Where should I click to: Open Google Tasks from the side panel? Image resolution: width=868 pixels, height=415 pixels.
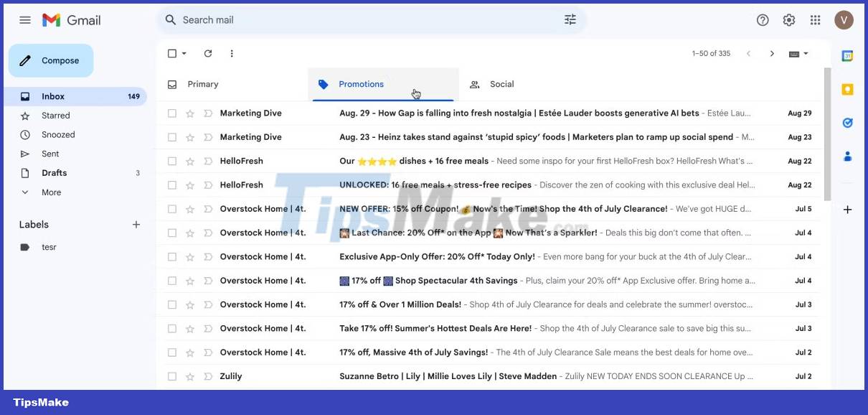[847, 123]
